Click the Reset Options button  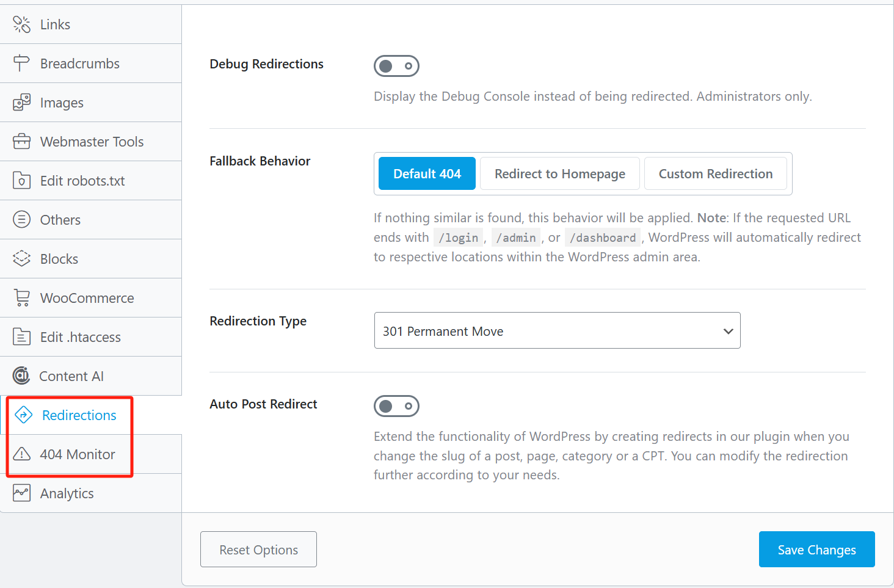coord(258,550)
